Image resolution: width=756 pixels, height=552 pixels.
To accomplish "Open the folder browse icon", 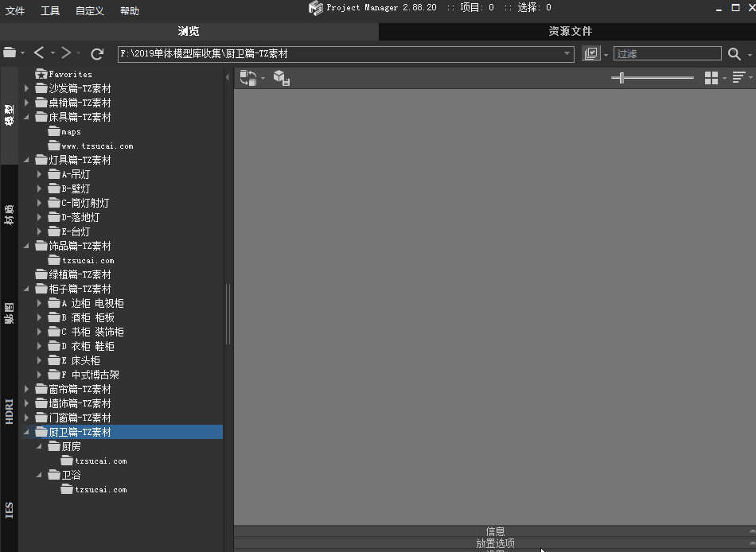I will tap(10, 52).
